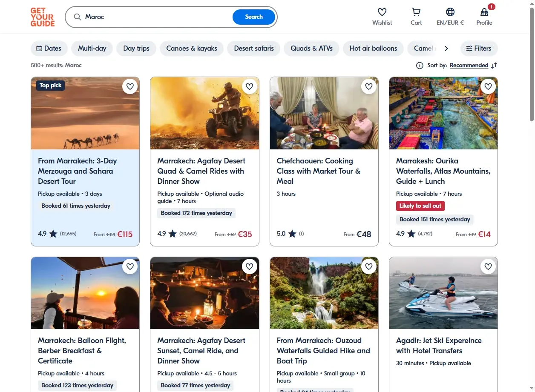Wishlist the Agafay Desert Sunset card
Image resolution: width=535 pixels, height=392 pixels.
[x=250, y=266]
